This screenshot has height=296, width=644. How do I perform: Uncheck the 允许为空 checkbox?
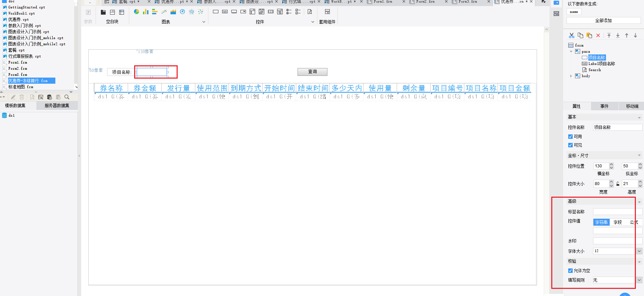point(571,271)
